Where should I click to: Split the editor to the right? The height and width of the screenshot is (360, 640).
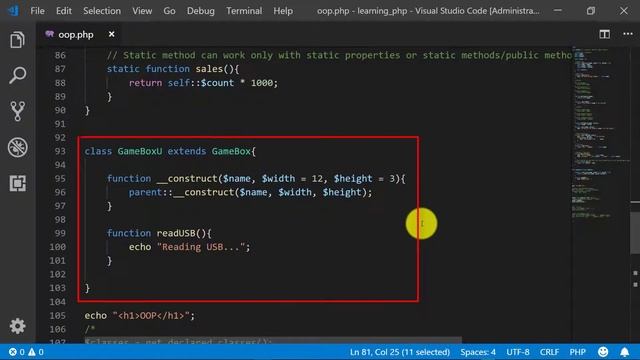pos(604,34)
